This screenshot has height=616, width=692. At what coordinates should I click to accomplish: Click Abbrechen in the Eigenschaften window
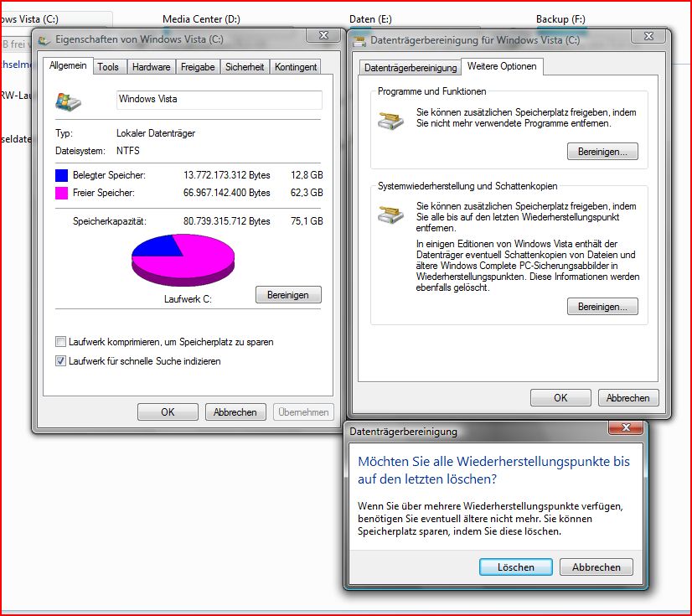[x=235, y=412]
